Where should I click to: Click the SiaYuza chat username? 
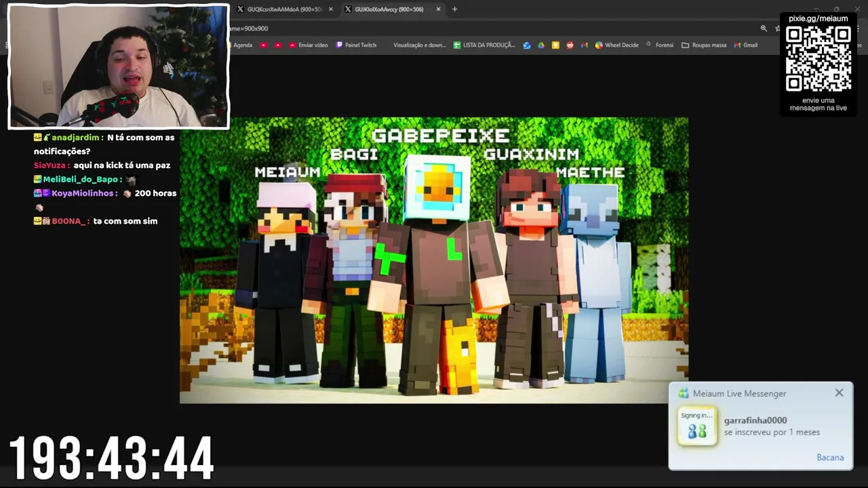(50, 165)
